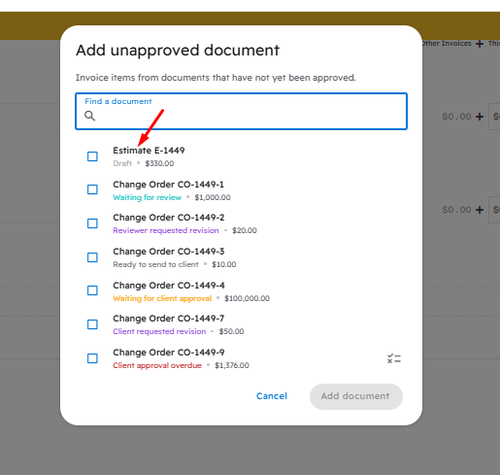Click the Estimate E-1449 title
Image resolution: width=500 pixels, height=475 pixels.
(149, 150)
